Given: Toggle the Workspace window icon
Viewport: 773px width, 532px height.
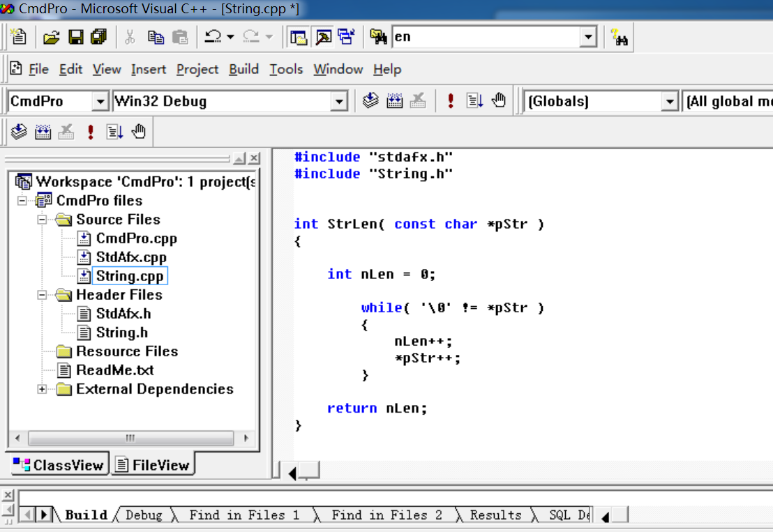Looking at the screenshot, I should pyautogui.click(x=299, y=37).
